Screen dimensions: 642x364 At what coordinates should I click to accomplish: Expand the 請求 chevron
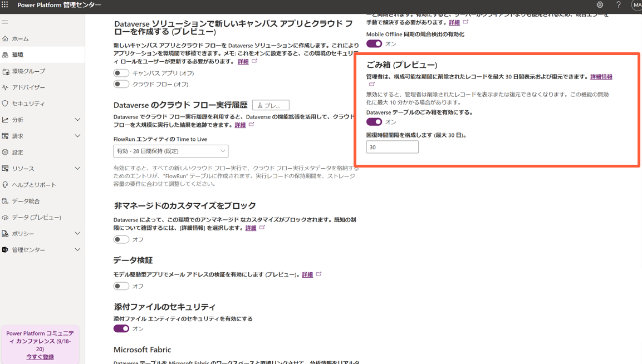pyautogui.click(x=77, y=136)
